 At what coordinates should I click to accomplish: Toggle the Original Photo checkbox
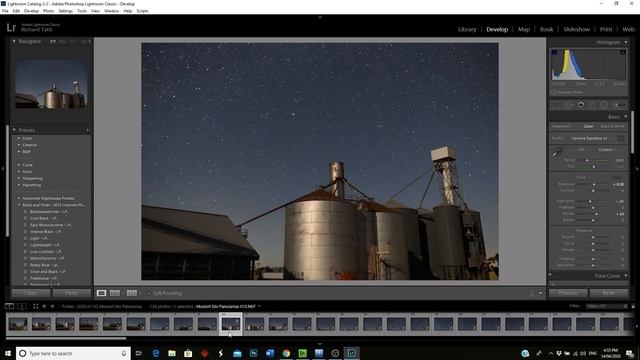tap(554, 93)
